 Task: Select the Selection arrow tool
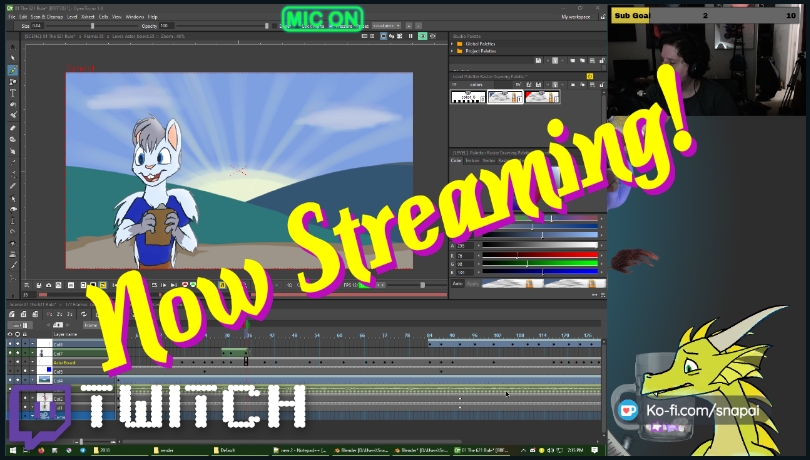point(12,58)
